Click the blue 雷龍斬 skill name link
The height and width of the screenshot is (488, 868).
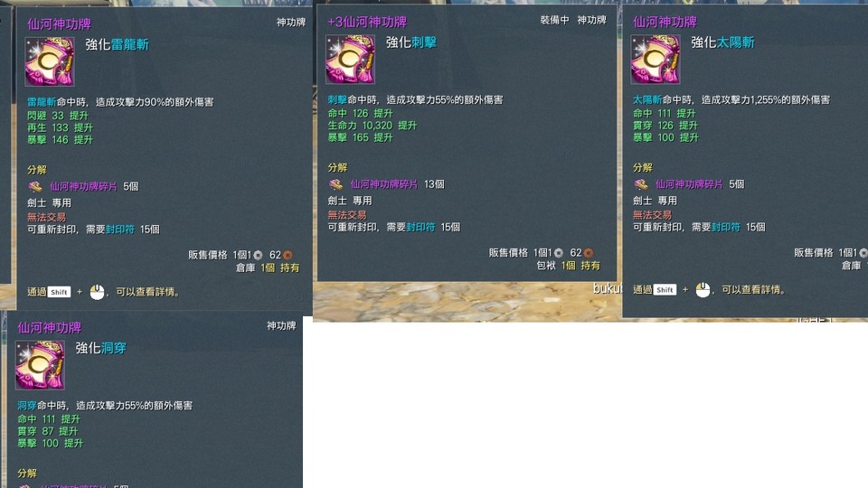coord(129,45)
